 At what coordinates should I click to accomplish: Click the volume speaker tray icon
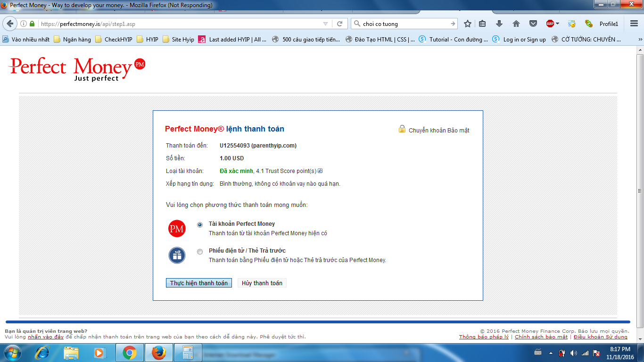click(x=573, y=353)
